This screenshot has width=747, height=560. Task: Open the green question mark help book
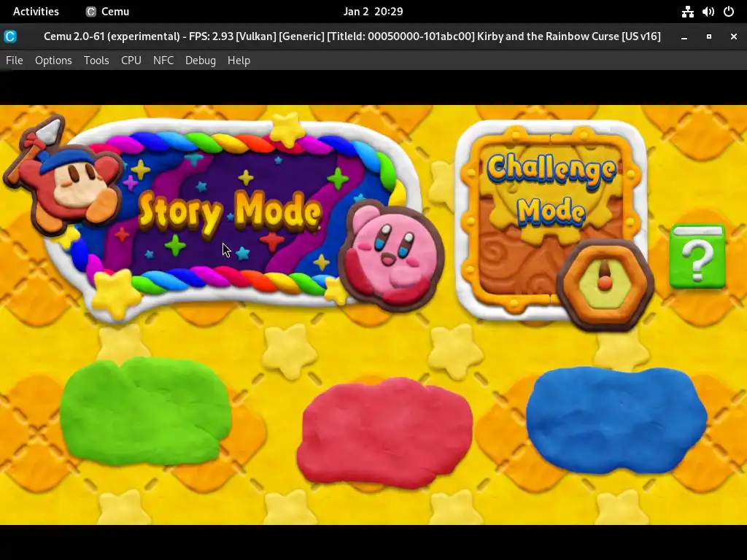(697, 257)
